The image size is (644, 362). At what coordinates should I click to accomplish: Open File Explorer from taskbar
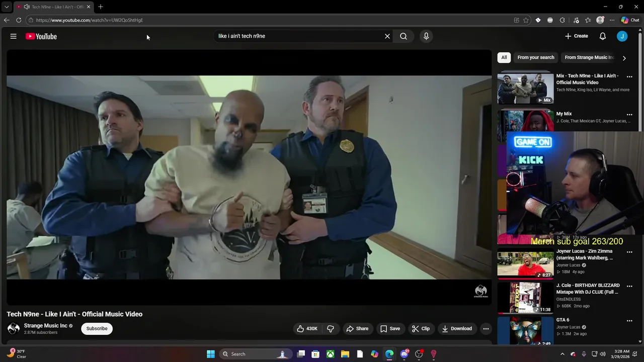pyautogui.click(x=345, y=354)
